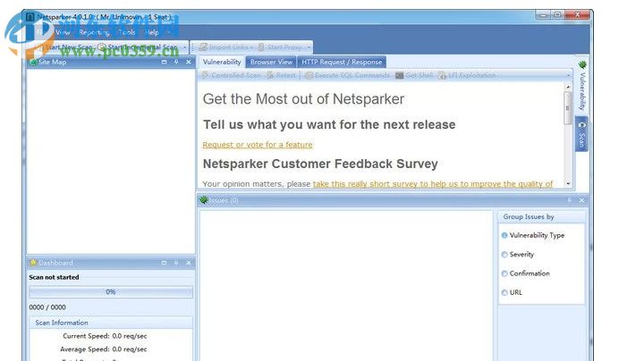Open the Vulnerability side tab at right edge

(x=582, y=85)
